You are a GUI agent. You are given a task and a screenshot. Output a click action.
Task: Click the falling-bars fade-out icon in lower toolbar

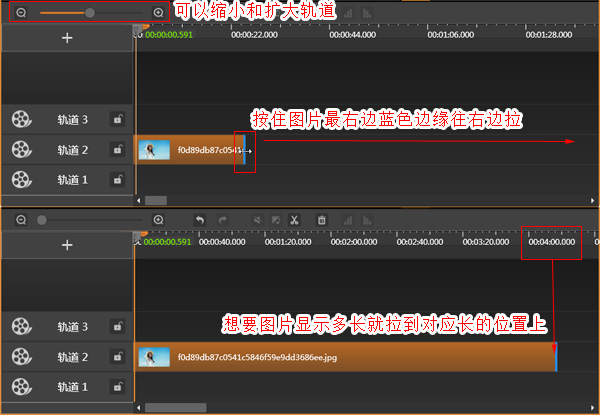[x=367, y=220]
